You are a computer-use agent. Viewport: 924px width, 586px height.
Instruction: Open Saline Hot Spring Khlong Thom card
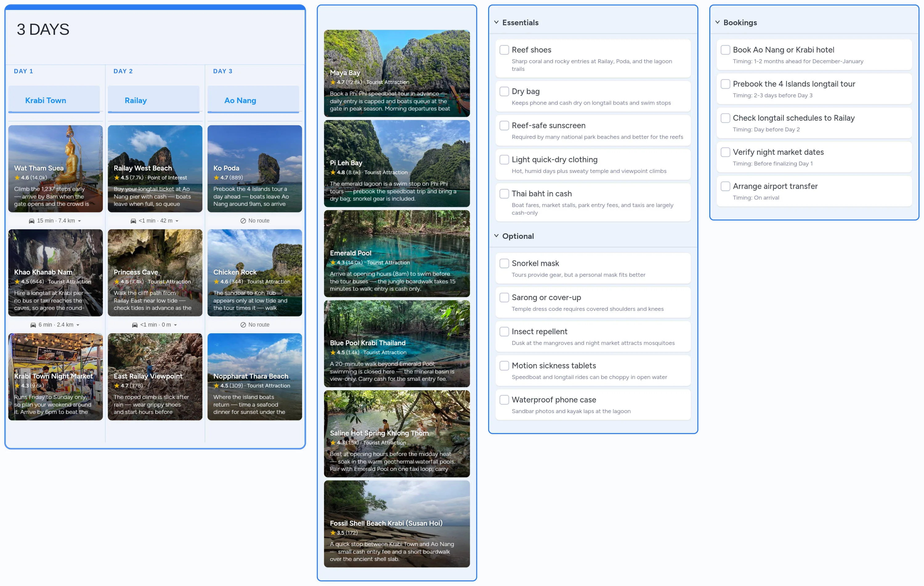click(397, 434)
